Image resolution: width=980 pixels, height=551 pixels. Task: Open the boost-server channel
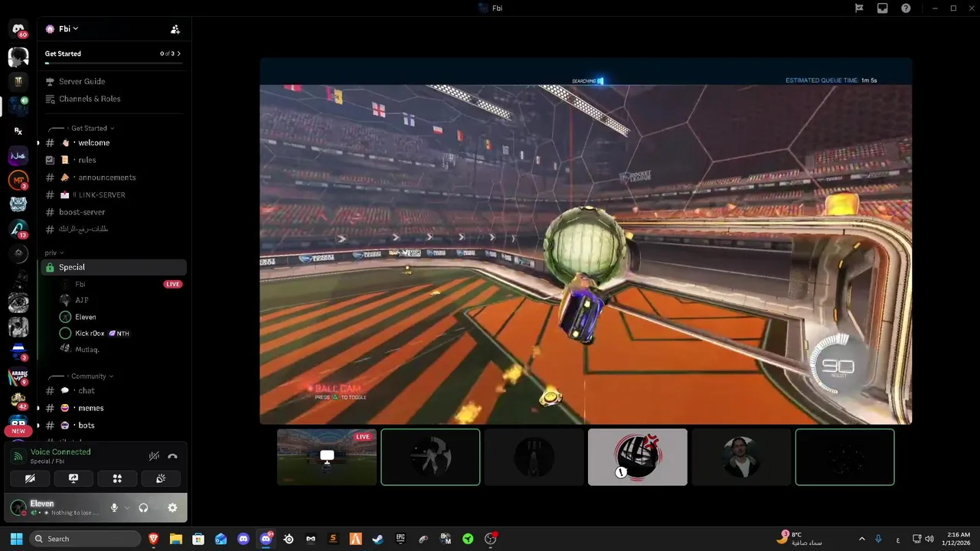point(113,212)
